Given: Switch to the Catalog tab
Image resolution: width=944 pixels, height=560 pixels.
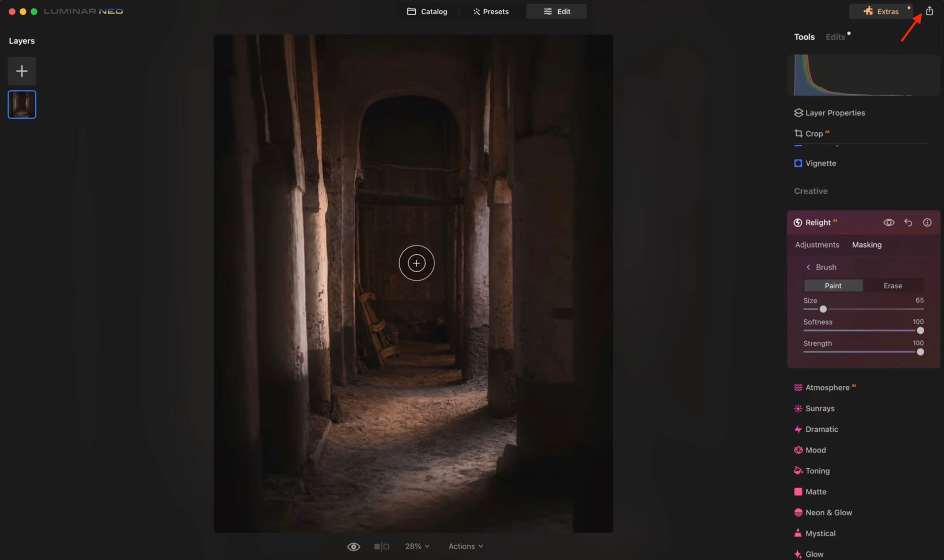Looking at the screenshot, I should point(427,11).
